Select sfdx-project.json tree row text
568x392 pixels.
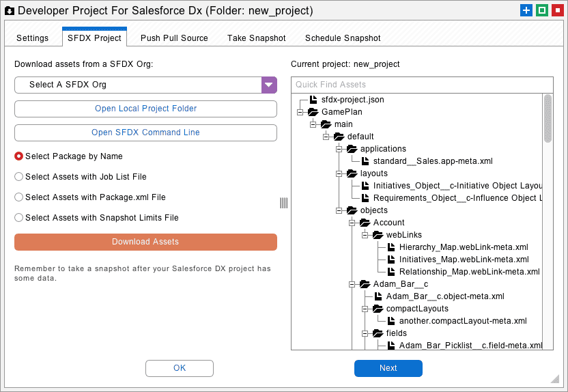click(352, 99)
